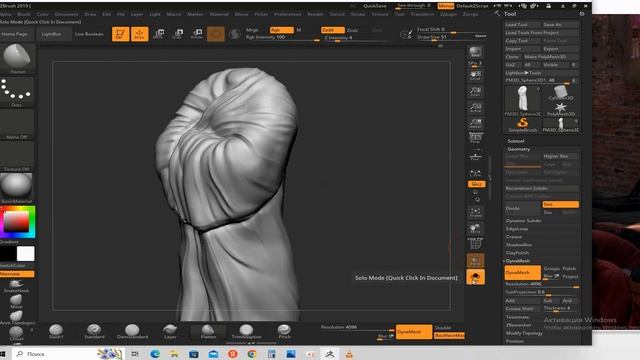The width and height of the screenshot is (640, 360).
Task: Click the Zoom canvas icon
Action: tap(475, 91)
